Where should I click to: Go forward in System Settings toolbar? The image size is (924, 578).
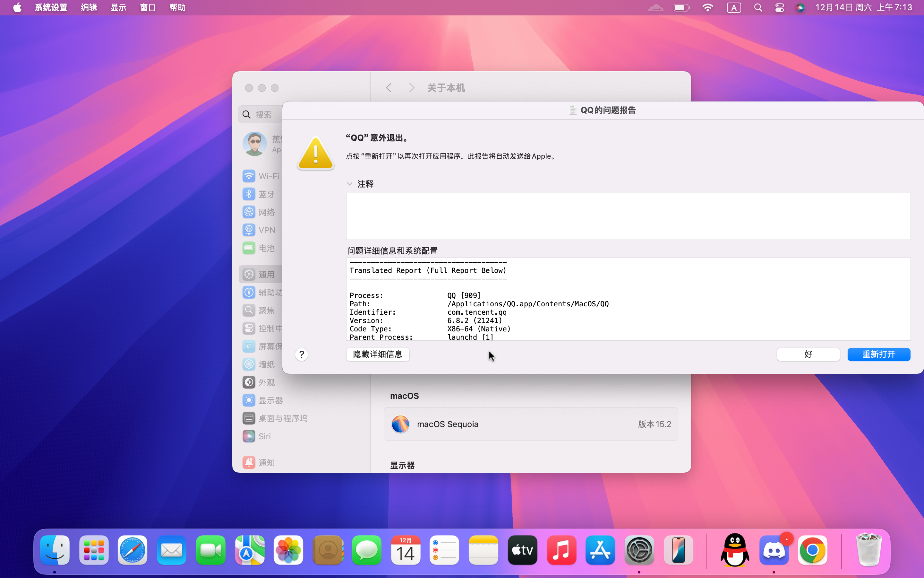click(412, 88)
